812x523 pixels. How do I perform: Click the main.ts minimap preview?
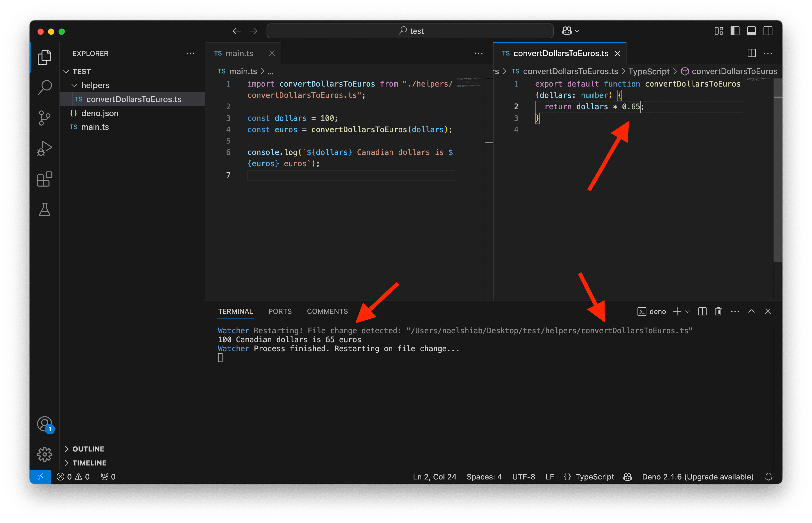click(469, 83)
